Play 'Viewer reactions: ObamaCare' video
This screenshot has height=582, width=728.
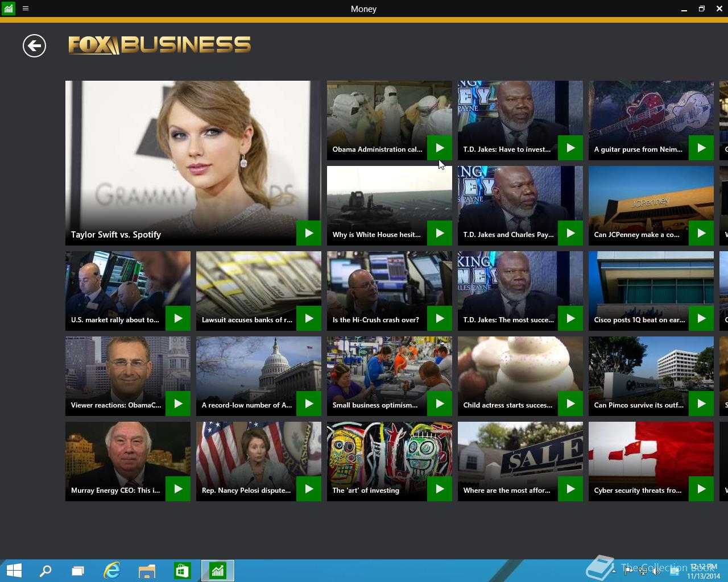pyautogui.click(x=178, y=404)
